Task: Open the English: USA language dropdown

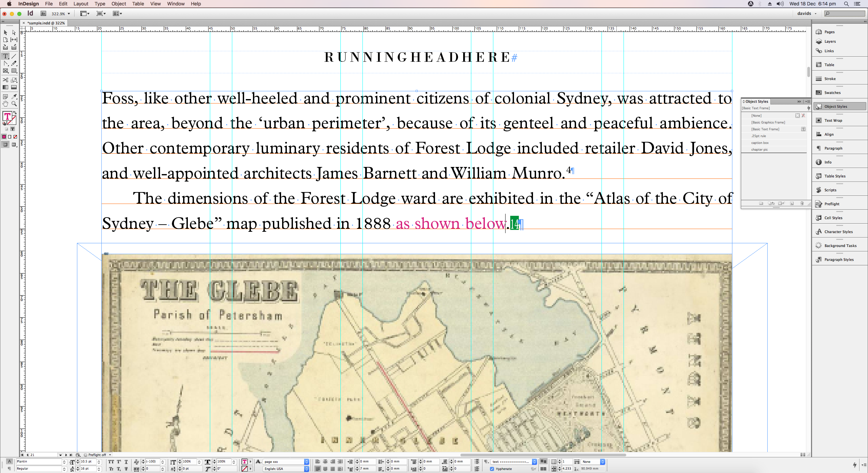Action: 307,469
